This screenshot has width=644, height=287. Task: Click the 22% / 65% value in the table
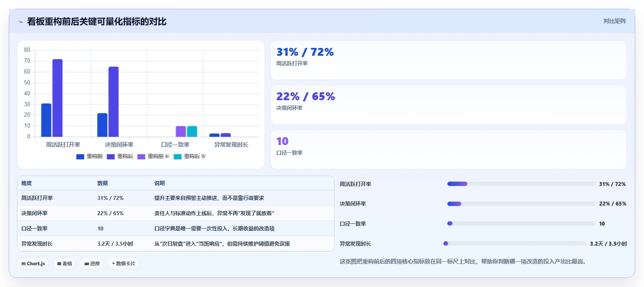pyautogui.click(x=111, y=213)
